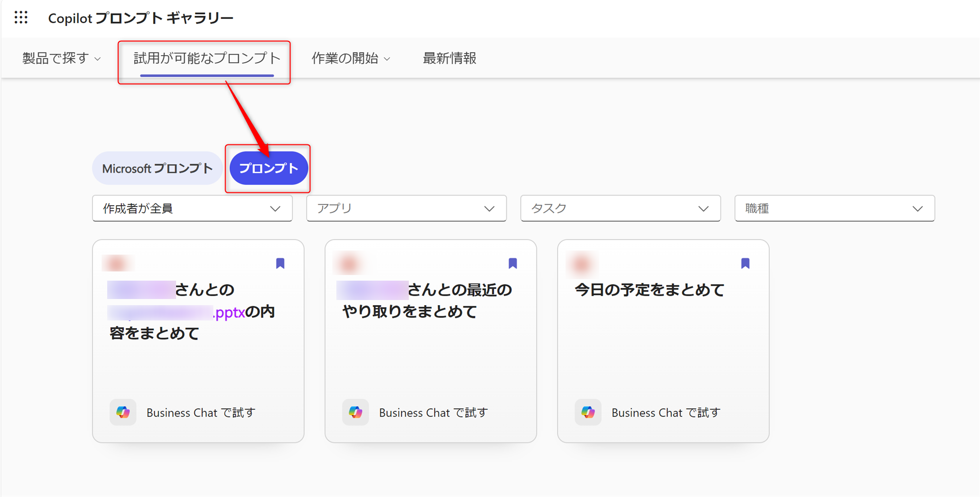Open the 最新情報 tab
This screenshot has height=497, width=980.
click(x=450, y=58)
